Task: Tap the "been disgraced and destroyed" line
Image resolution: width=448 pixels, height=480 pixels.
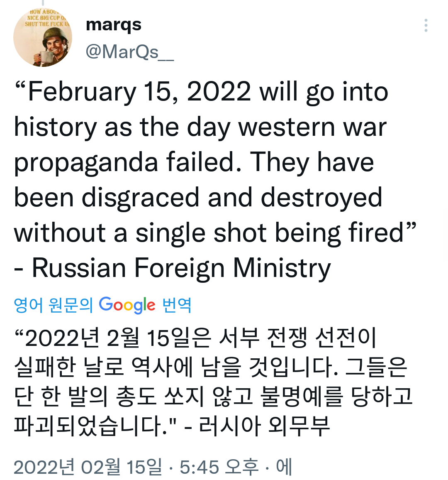Action: click(198, 198)
